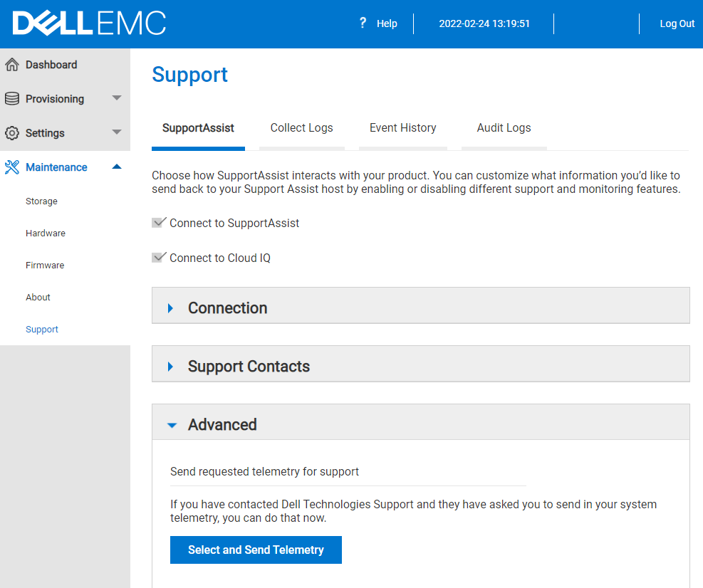Open the Event History tab
703x588 pixels.
pyautogui.click(x=402, y=128)
